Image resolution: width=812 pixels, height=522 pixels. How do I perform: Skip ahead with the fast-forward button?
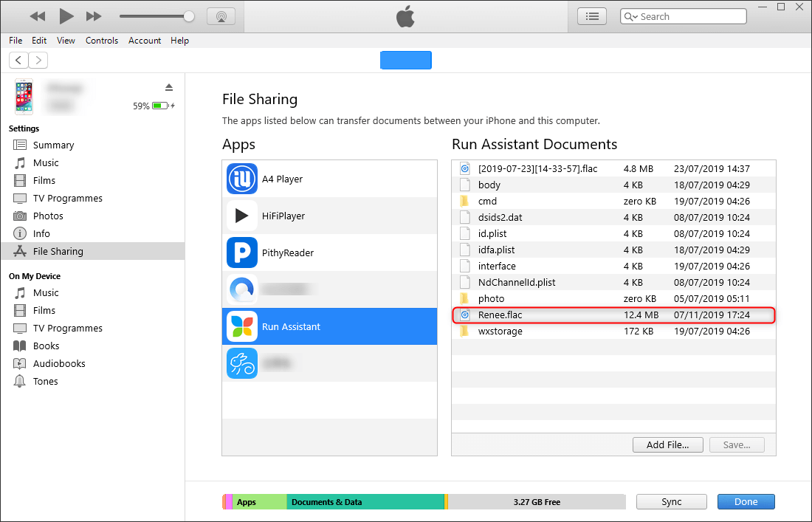tap(94, 16)
